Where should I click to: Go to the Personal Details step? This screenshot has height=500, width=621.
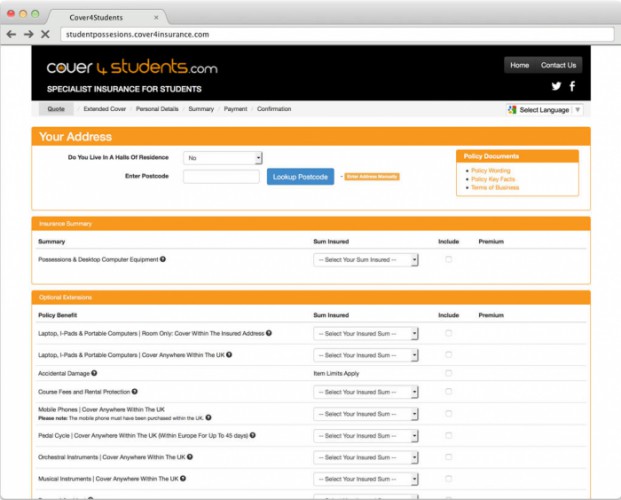157,109
